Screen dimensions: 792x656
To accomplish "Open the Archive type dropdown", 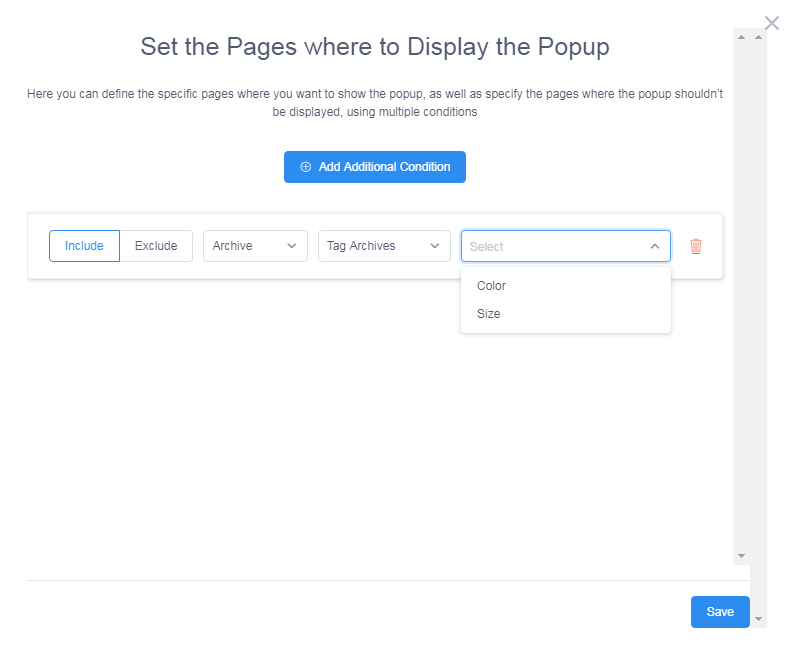I will 255,246.
